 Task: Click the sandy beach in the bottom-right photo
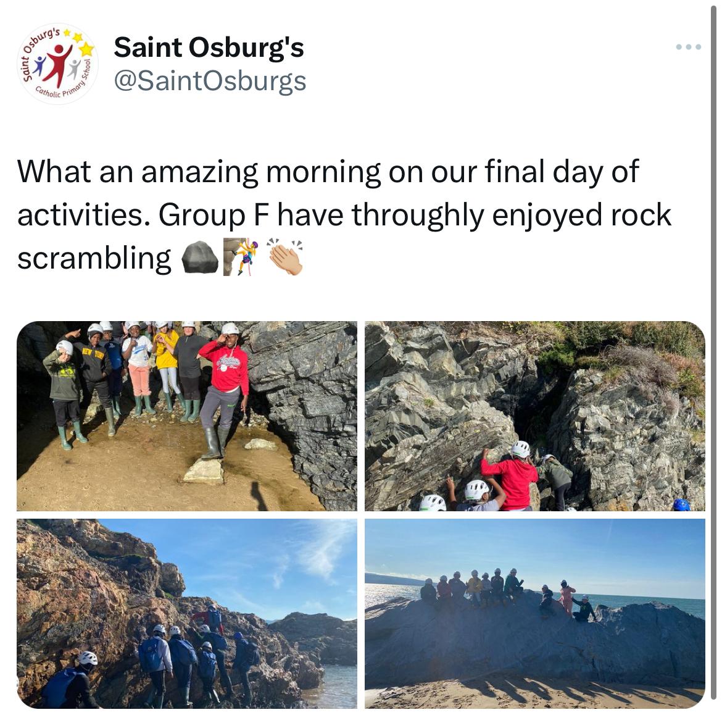[x=534, y=695]
